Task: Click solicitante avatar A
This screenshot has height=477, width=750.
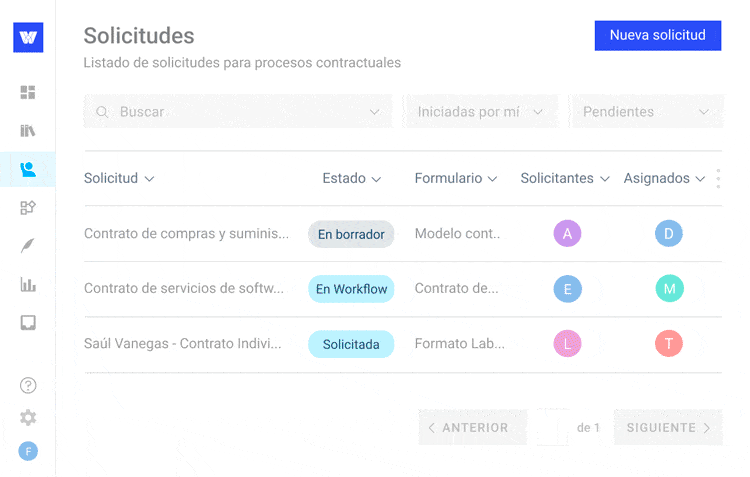Action: 567,233
